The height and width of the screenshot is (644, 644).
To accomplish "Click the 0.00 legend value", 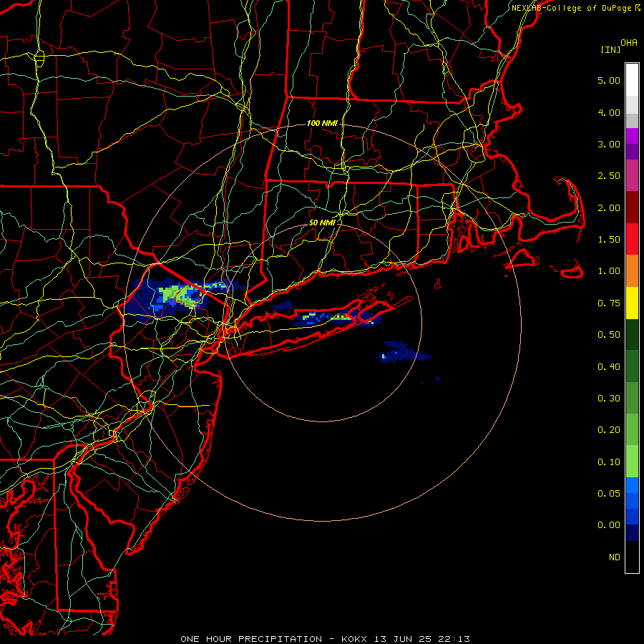I will [x=609, y=525].
